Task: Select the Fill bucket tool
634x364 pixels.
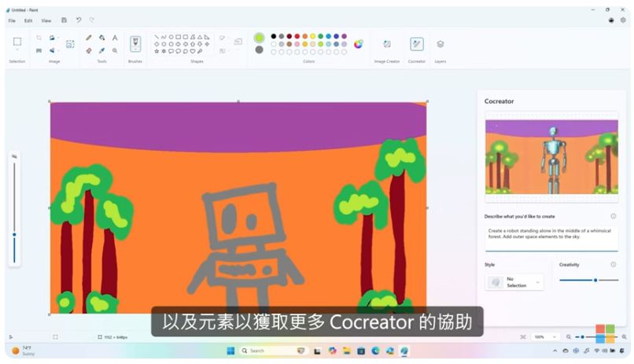Action: tap(101, 38)
